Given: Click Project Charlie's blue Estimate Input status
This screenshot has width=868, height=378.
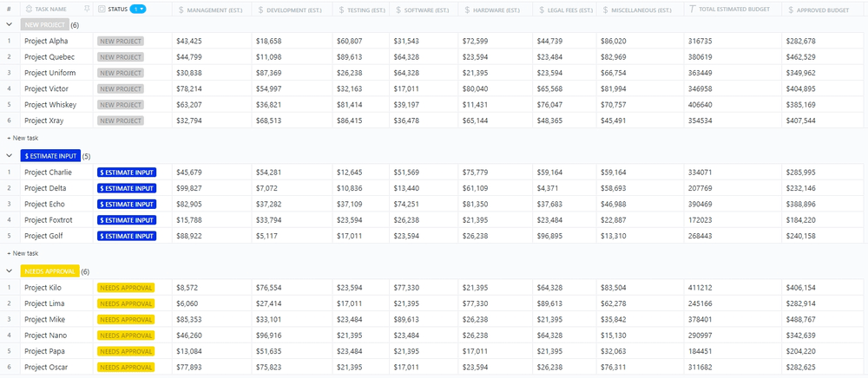Looking at the screenshot, I should click(x=127, y=173).
